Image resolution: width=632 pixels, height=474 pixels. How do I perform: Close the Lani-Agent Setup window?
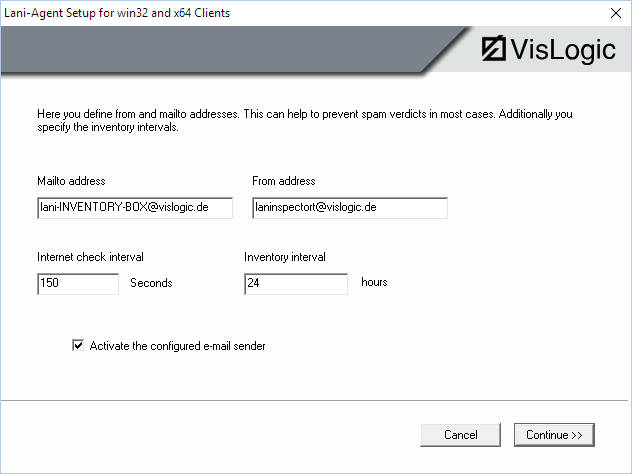point(612,13)
